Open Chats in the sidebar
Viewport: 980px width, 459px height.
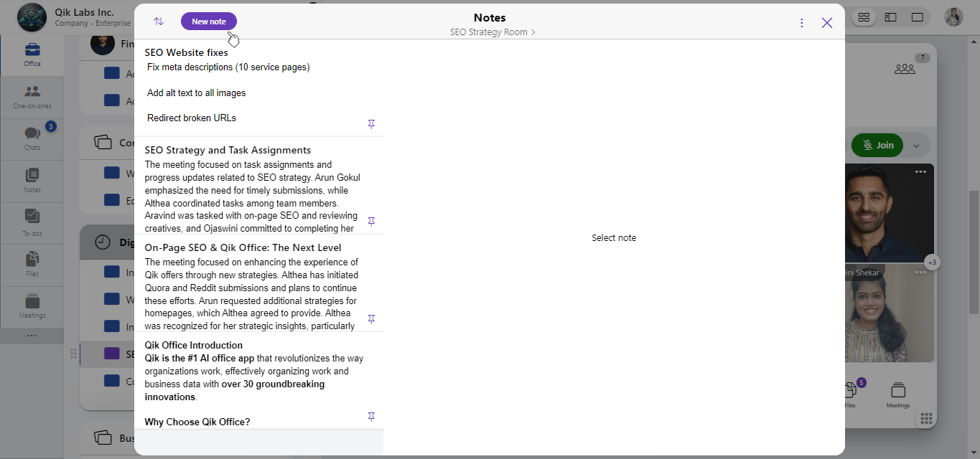pyautogui.click(x=32, y=139)
